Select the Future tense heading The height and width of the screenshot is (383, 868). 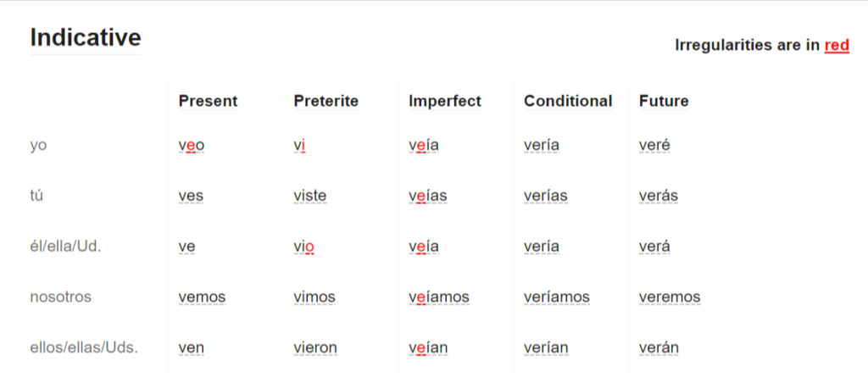tap(664, 101)
